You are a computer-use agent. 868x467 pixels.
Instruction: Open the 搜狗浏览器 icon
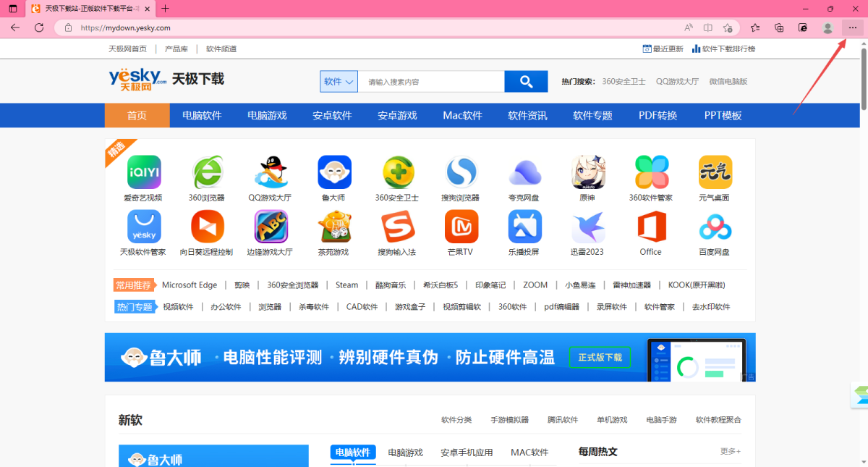461,172
